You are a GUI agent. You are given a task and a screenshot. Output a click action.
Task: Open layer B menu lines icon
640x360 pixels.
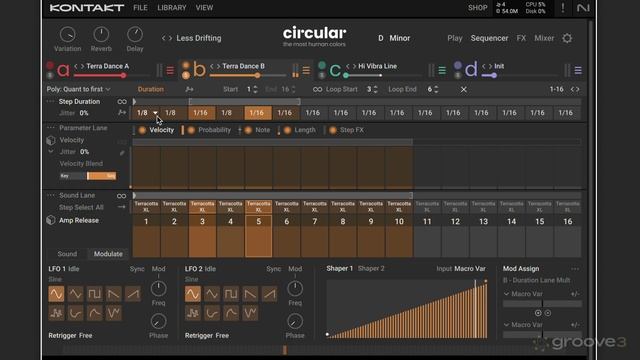[306, 71]
